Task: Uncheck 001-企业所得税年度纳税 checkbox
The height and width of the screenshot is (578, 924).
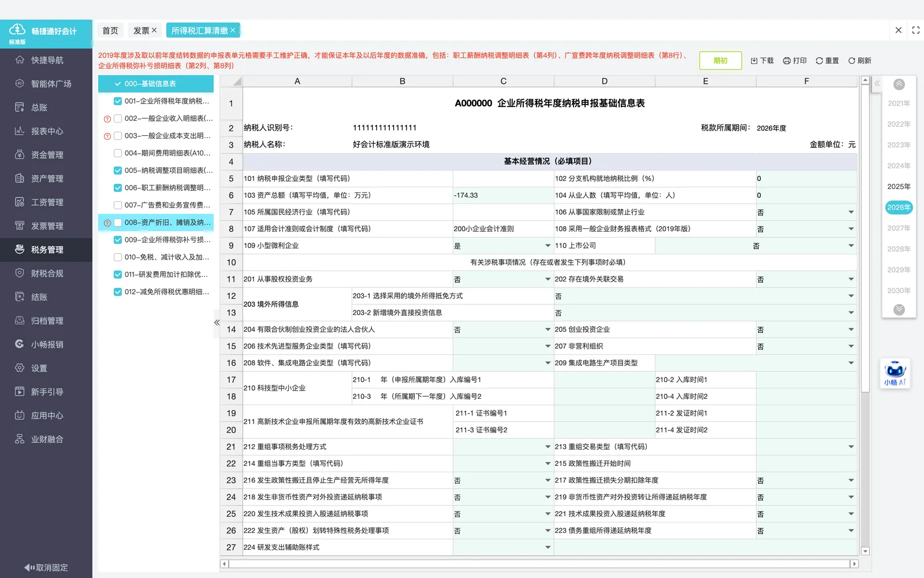Action: tap(118, 101)
